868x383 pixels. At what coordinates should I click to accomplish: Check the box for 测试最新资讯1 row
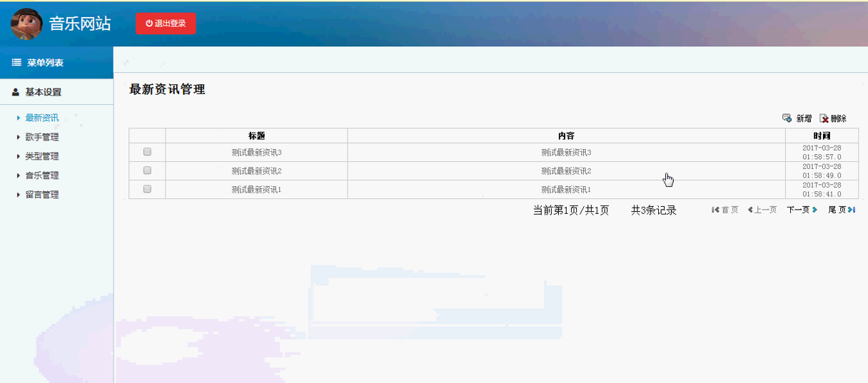point(147,189)
